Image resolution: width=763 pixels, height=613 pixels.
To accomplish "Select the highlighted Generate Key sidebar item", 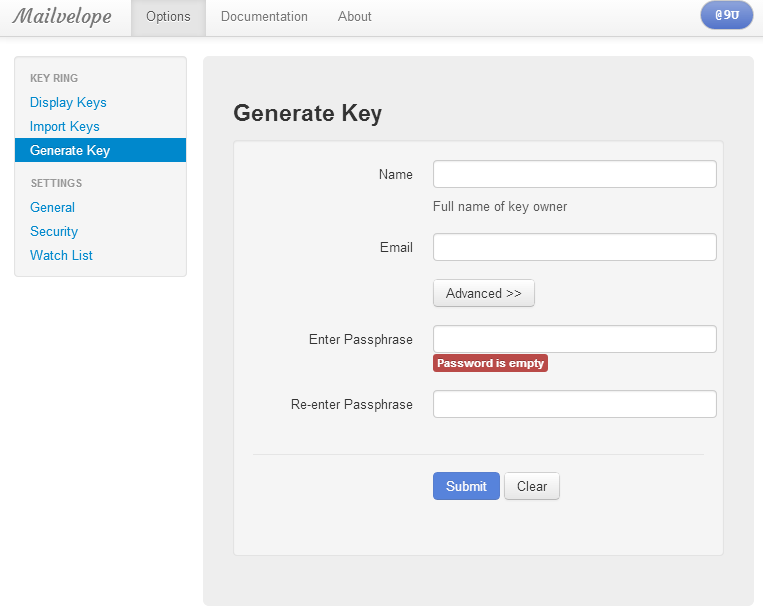I will pyautogui.click(x=70, y=150).
